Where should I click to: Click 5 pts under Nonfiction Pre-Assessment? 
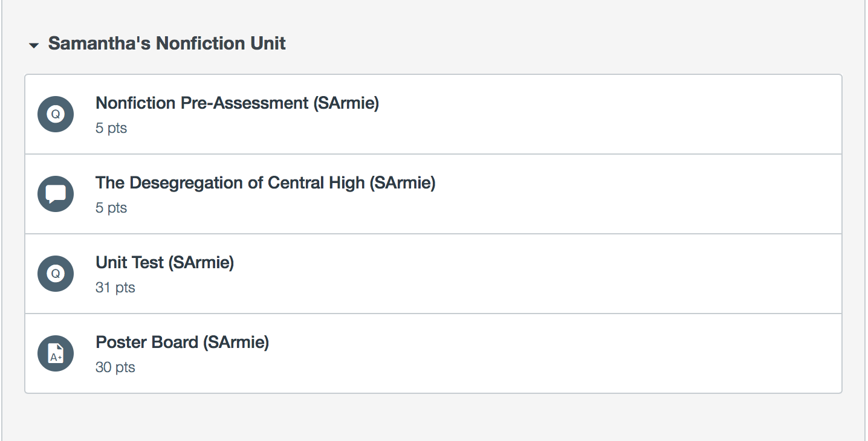pos(111,128)
